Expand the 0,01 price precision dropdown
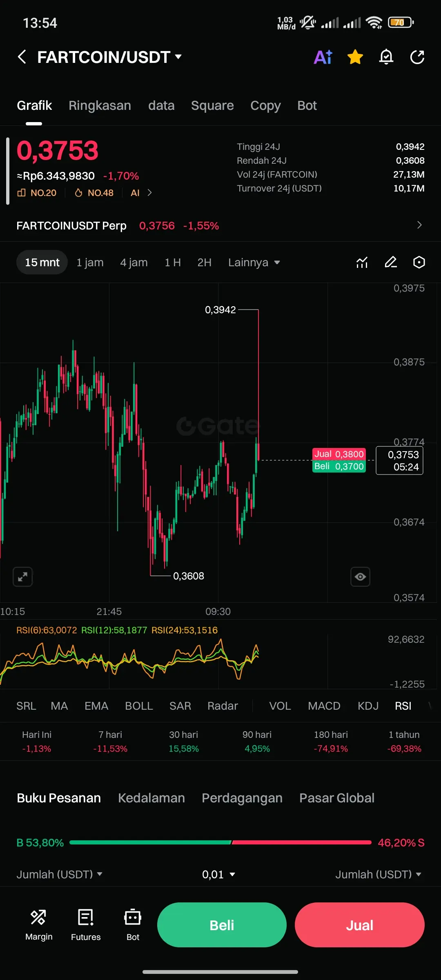This screenshot has height=980, width=441. 219,874
